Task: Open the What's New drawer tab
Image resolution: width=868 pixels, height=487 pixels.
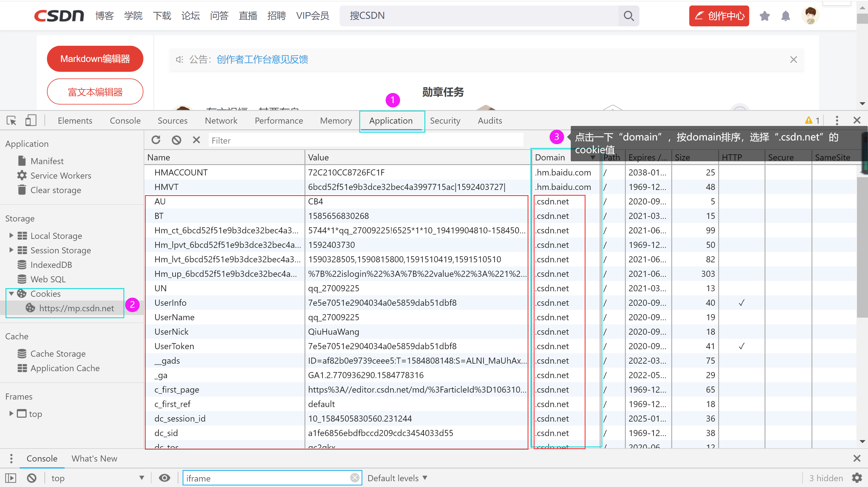Action: [x=94, y=458]
